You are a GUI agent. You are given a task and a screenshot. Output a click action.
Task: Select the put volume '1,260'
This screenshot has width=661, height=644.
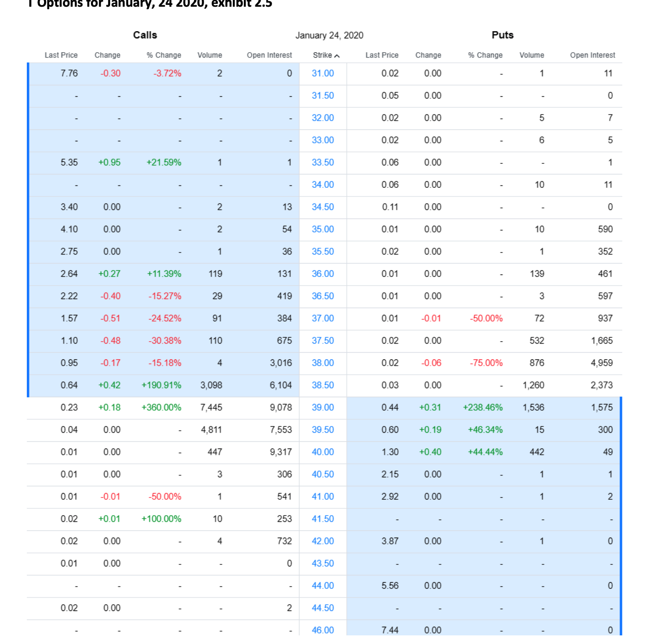534,385
